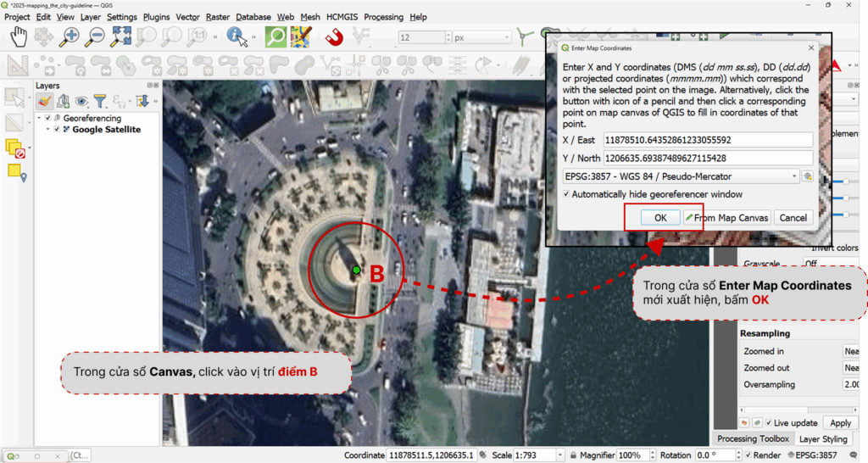Image resolution: width=868 pixels, height=463 pixels.
Task: Click the Add Group icon in Layers panel
Action: 63,101
